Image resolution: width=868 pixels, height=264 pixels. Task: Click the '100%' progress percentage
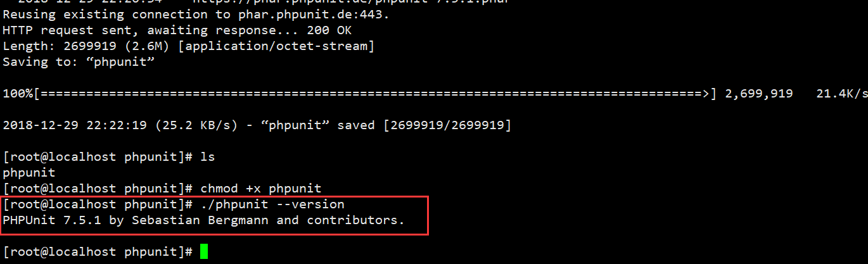[x=17, y=94]
